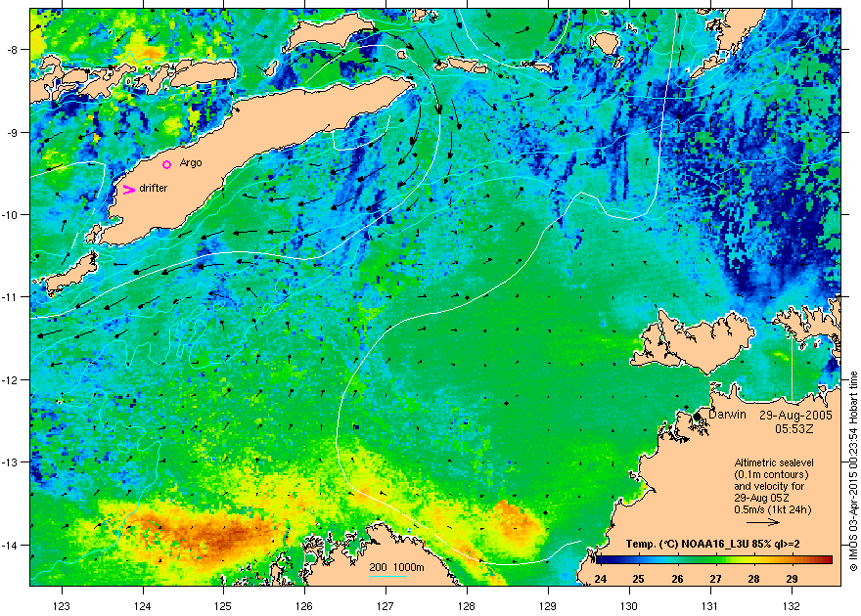Click longitude axis label '127'
Viewport: 861px width, 616px height.
tap(385, 606)
